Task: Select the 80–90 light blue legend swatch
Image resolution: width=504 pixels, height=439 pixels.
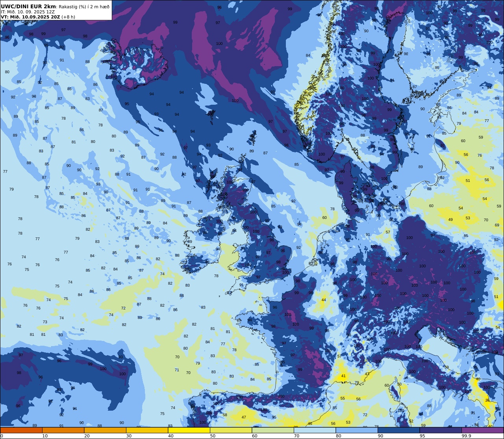Action: tap(357, 430)
